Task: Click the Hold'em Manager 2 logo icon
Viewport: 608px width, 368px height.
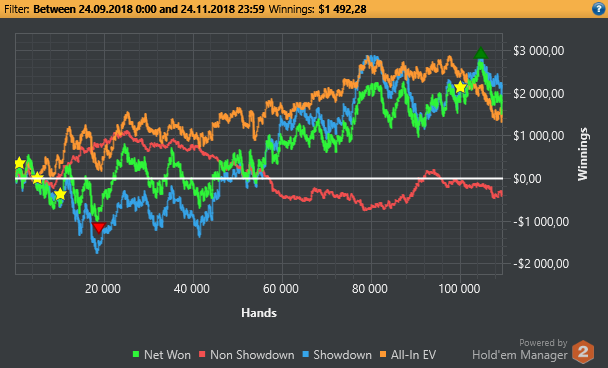Action: pos(583,352)
